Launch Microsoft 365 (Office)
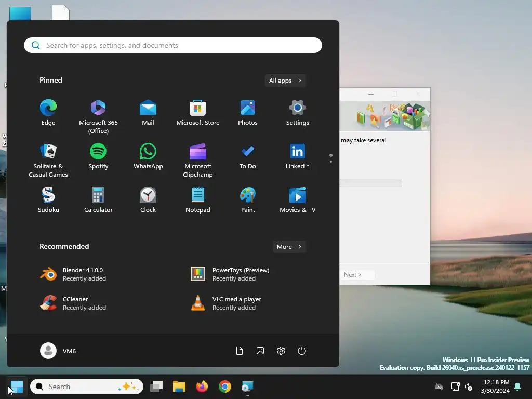532x399 pixels. [x=98, y=116]
